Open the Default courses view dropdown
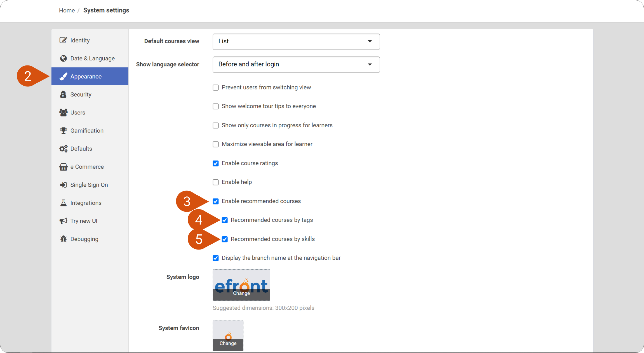 296,41
